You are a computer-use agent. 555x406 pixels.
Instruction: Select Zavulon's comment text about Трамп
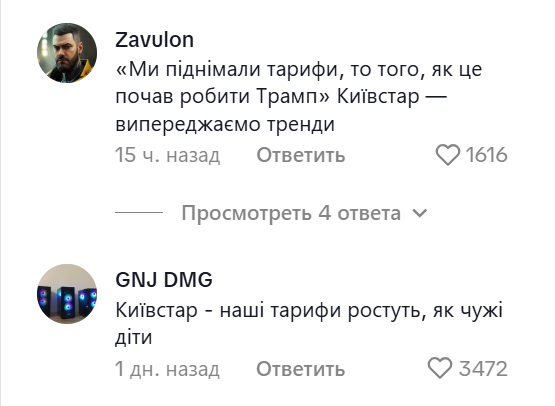pos(299,97)
